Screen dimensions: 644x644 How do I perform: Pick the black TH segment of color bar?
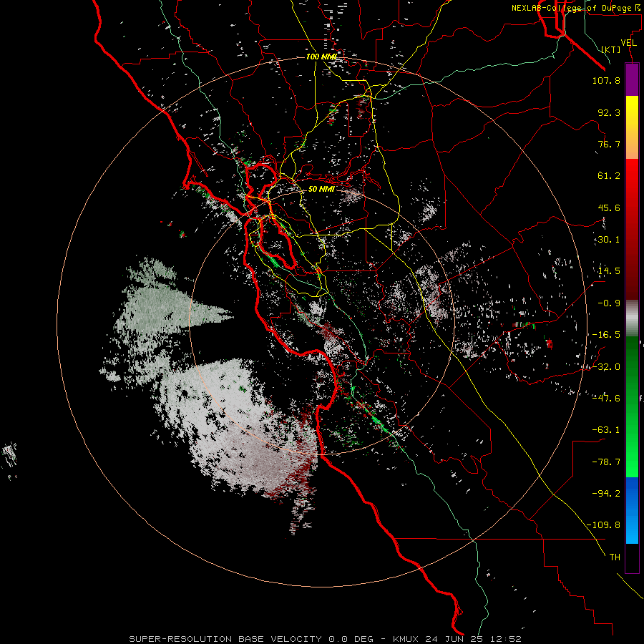(632, 558)
